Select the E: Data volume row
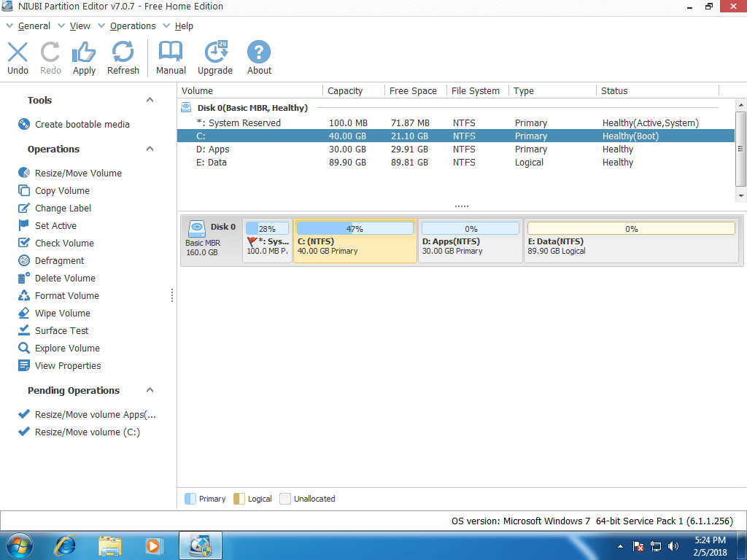747x560 pixels. (x=456, y=163)
